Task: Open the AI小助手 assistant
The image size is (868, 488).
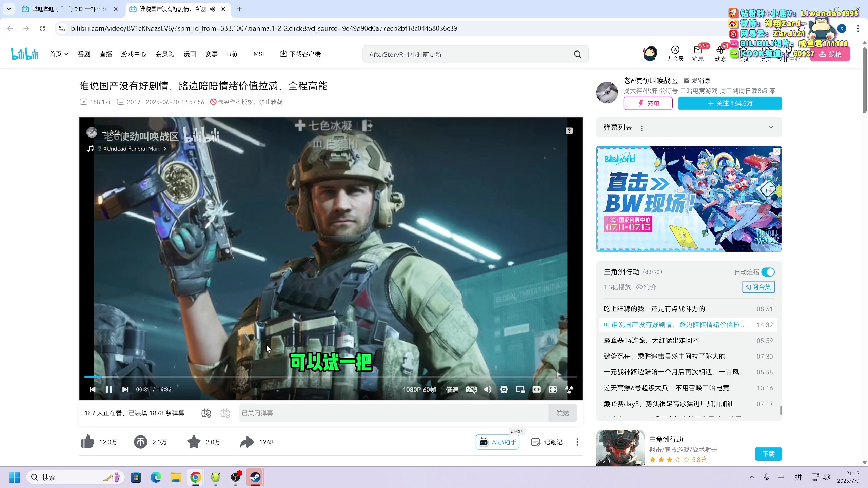Action: [x=497, y=442]
